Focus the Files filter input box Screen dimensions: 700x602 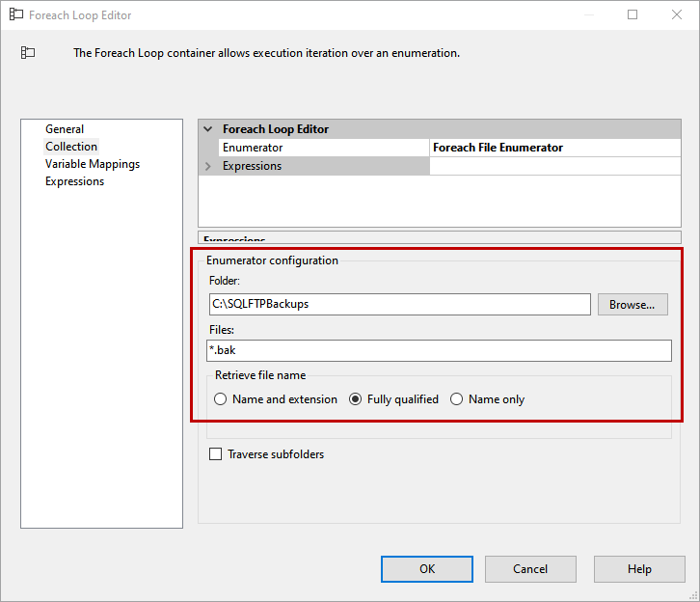click(439, 350)
